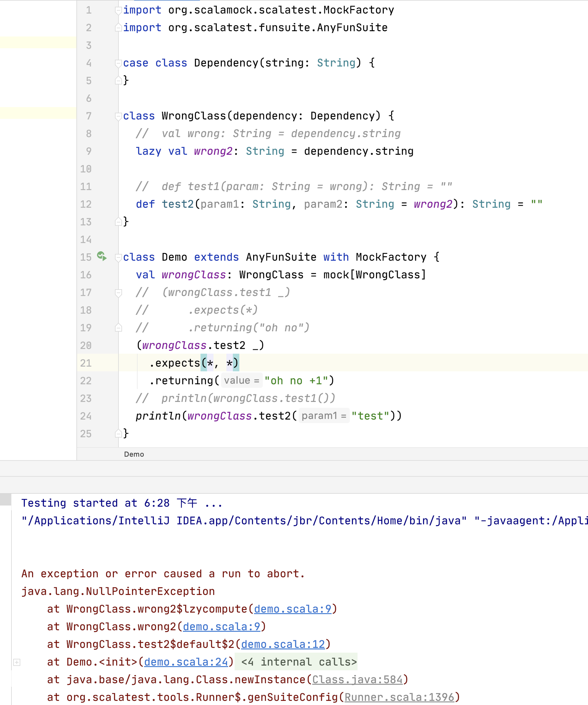Click the "test" string literal on line 24
The height and width of the screenshot is (705, 588).
[370, 415]
